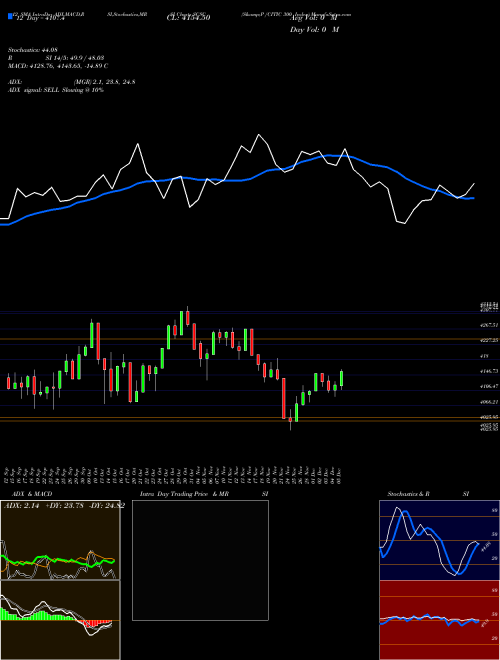The height and width of the screenshot is (660, 500).
Task: Open the ADX indicator chart panel
Action: 60,540
